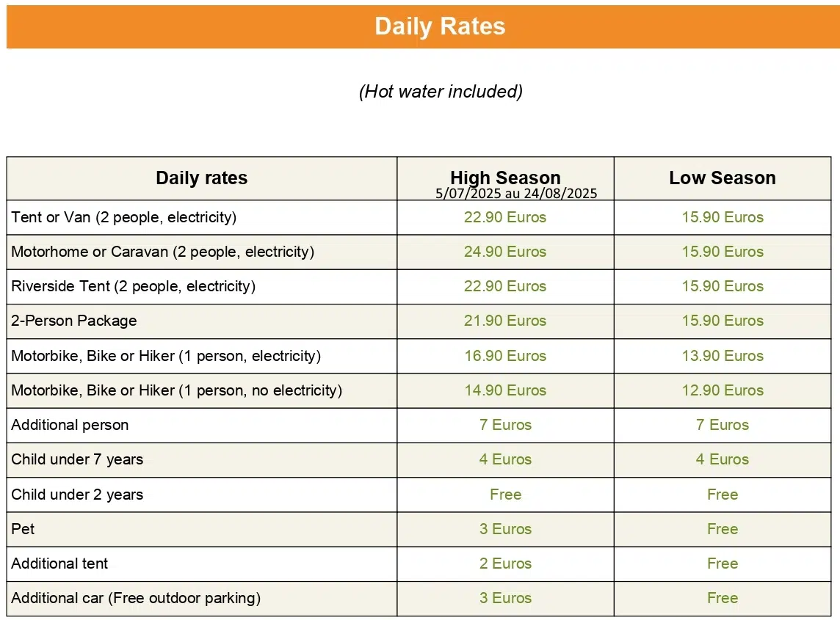The image size is (840, 620).
Task: Click the High Season column header
Action: point(505,178)
